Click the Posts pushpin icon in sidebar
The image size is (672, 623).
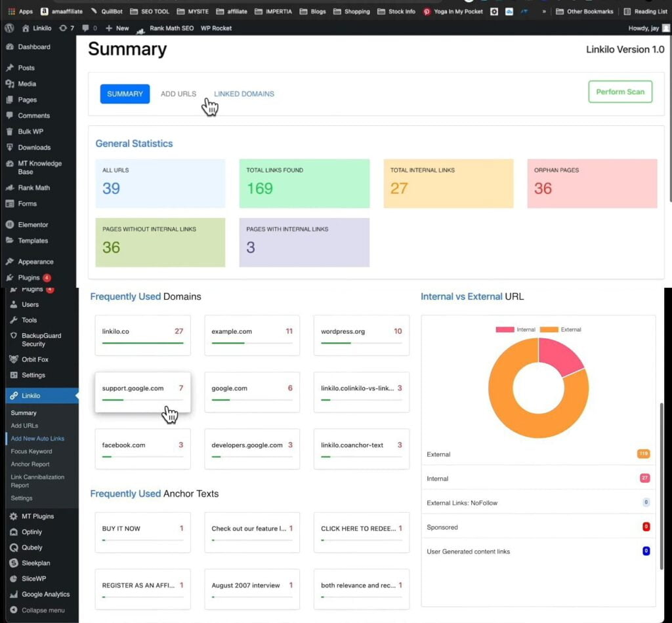tap(10, 68)
